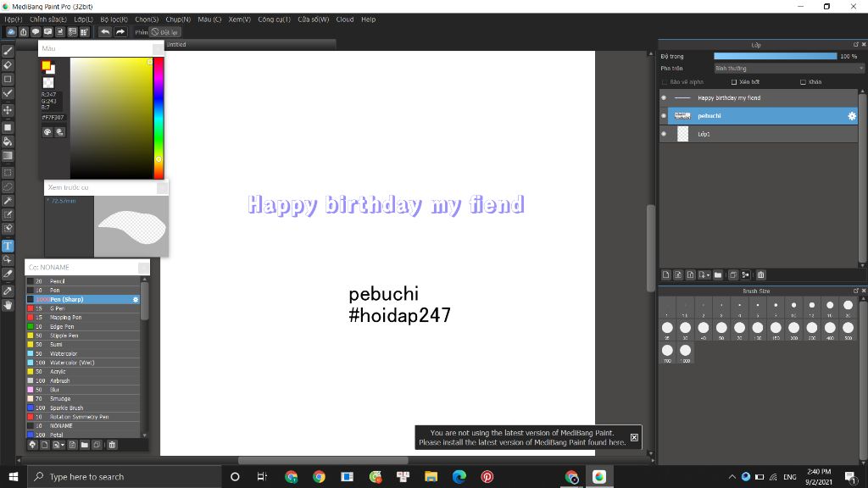Open the Tệp(F) menu
Viewport: 868px width, 488px height.
coord(14,19)
